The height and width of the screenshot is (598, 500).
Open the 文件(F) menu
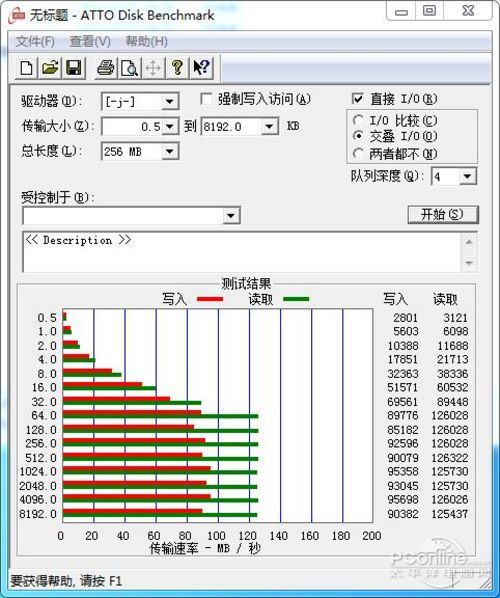35,42
